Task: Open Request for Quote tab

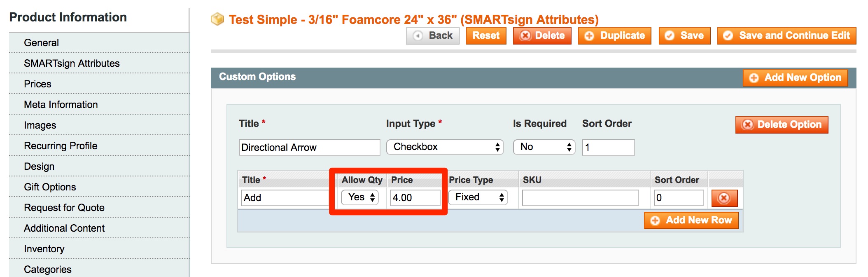Action: [x=99, y=208]
